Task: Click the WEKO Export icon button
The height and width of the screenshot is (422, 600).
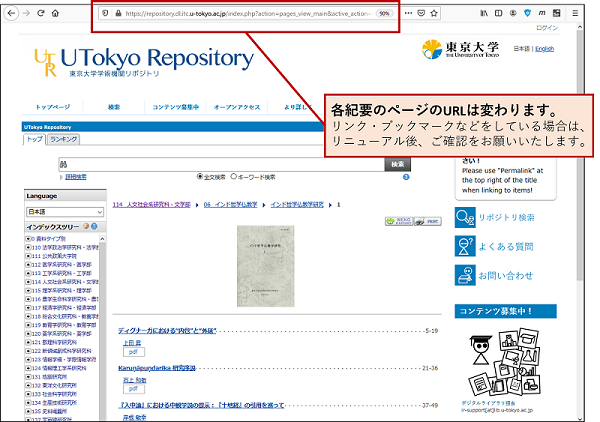Action: click(x=399, y=221)
